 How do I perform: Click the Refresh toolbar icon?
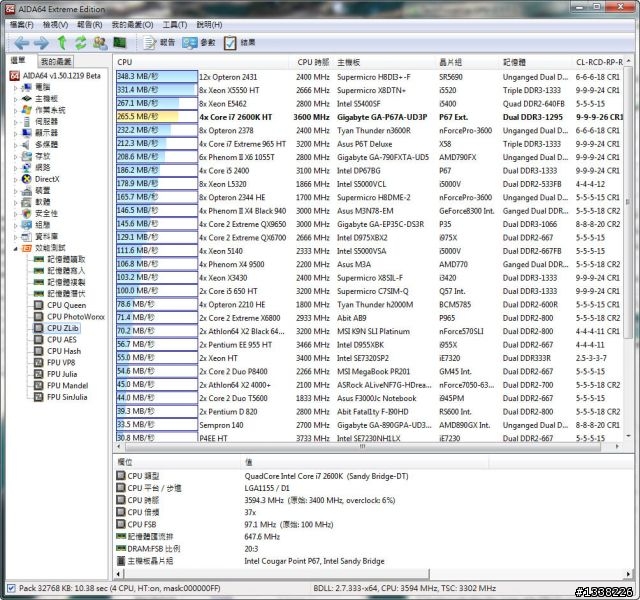point(81,42)
